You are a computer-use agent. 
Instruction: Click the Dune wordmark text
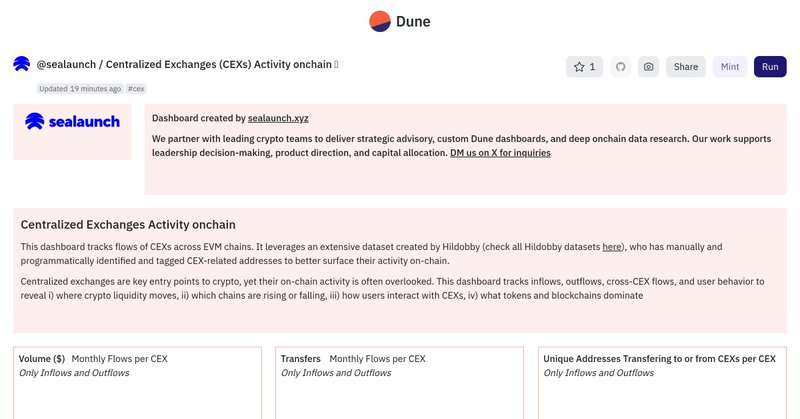[x=413, y=21]
